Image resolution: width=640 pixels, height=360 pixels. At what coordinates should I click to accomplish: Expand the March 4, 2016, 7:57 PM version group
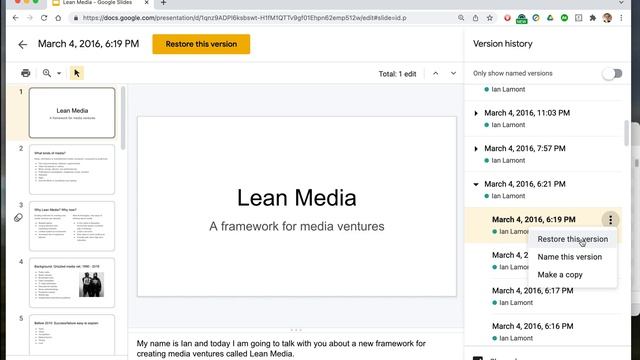(x=476, y=149)
